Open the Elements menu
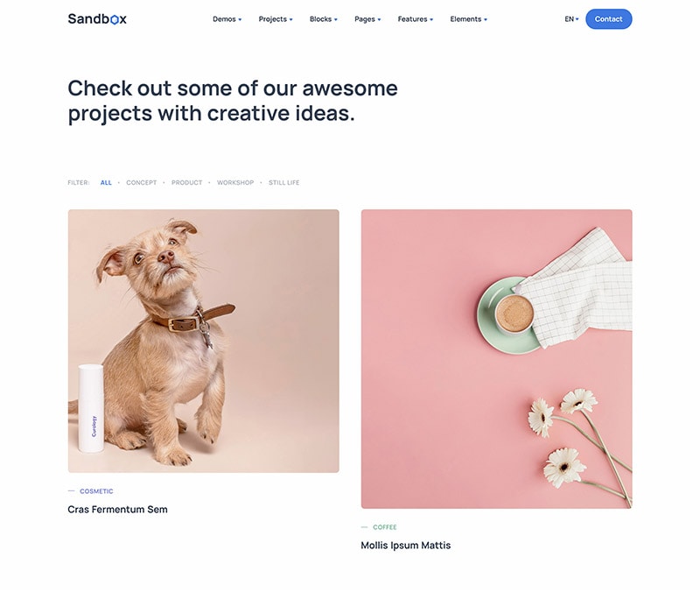The image size is (700, 592). tap(468, 19)
